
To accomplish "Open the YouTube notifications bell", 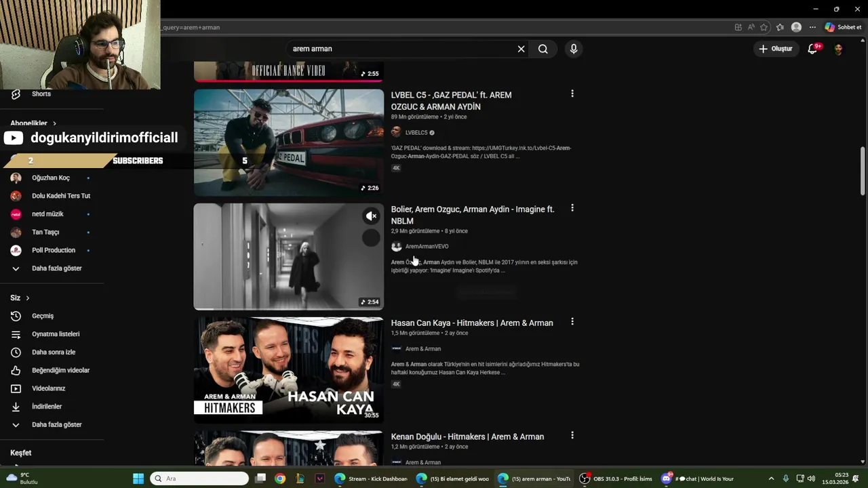I will [813, 49].
